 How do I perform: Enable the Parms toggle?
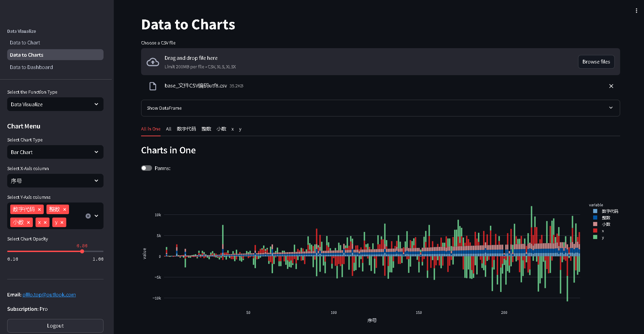[x=146, y=168]
